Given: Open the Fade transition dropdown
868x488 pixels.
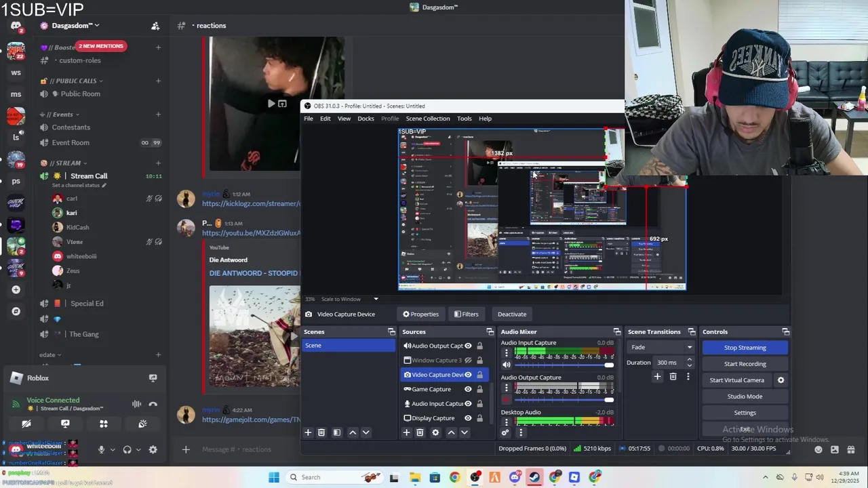Looking at the screenshot, I should (x=661, y=347).
